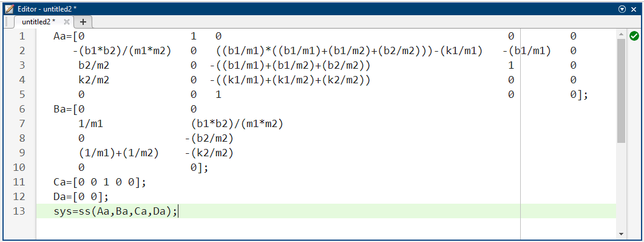Click the vertical scrollbar thumb

coord(621,91)
